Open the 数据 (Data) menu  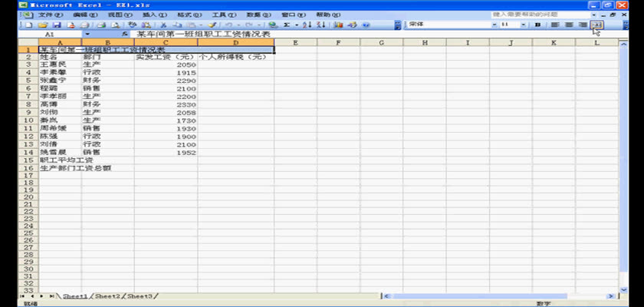[x=259, y=15]
